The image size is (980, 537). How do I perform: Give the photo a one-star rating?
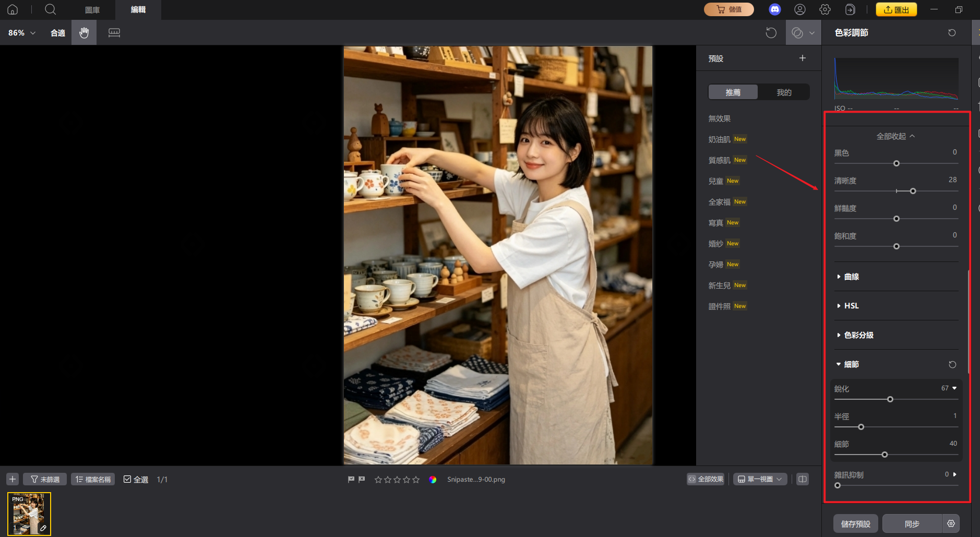click(x=378, y=479)
